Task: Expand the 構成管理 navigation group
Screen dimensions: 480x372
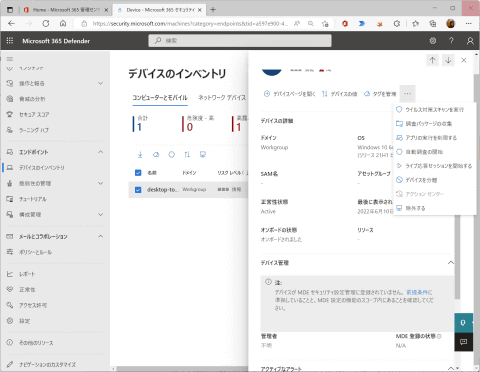Action: [x=100, y=214]
